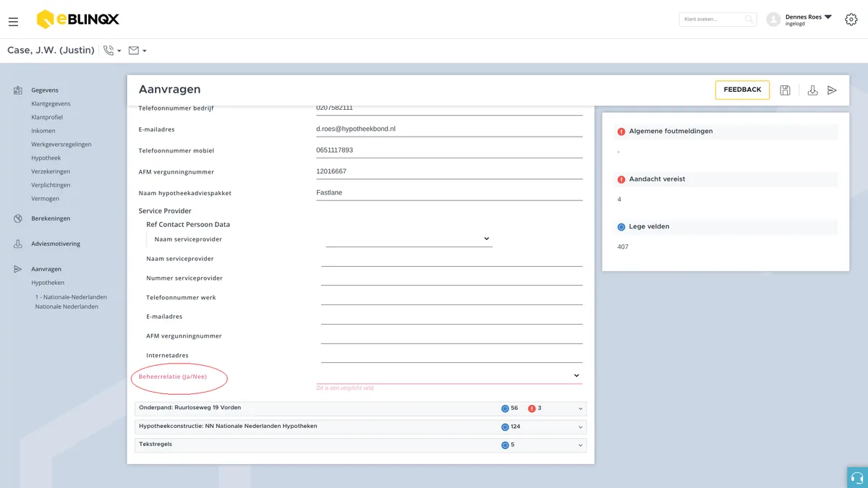Open the settings gear icon
Viewport: 868px width, 488px height.
coord(851,20)
